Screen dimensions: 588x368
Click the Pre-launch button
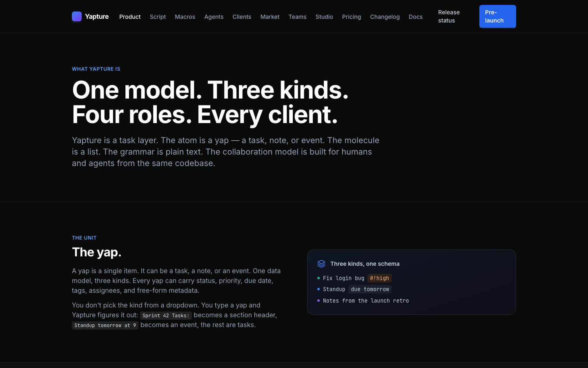(x=498, y=16)
